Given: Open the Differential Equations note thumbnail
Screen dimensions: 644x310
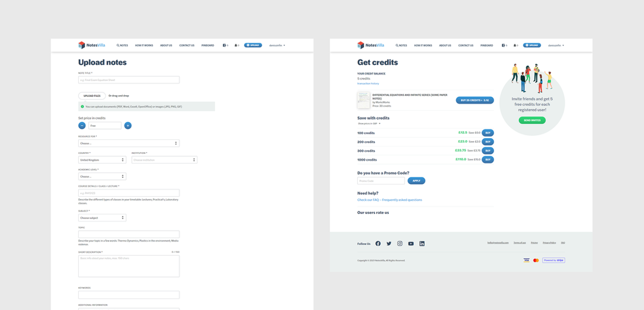Looking at the screenshot, I should tap(363, 100).
